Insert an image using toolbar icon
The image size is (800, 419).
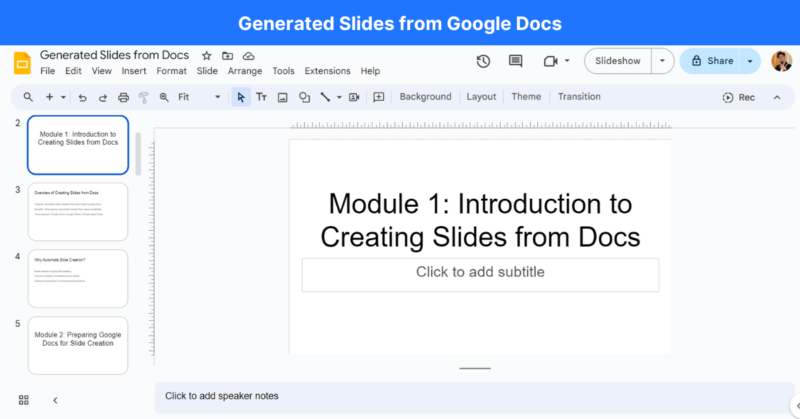click(x=283, y=97)
